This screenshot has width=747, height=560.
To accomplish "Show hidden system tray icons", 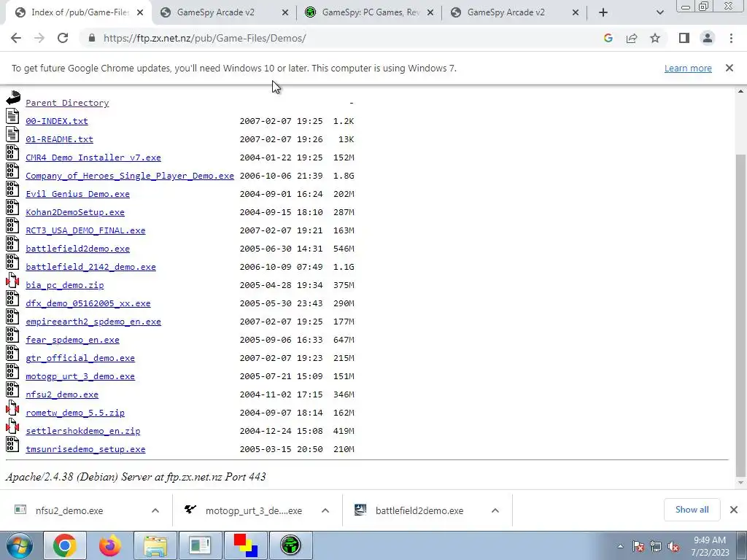I will pyautogui.click(x=620, y=547).
